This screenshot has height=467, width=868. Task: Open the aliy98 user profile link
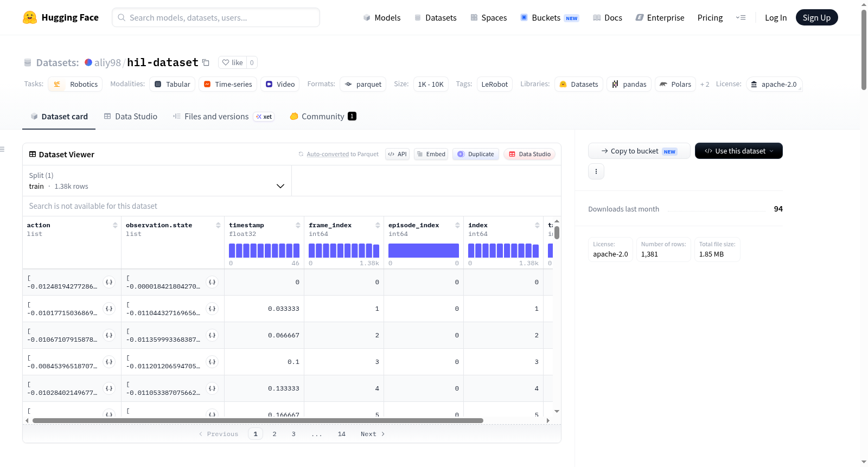pos(107,62)
